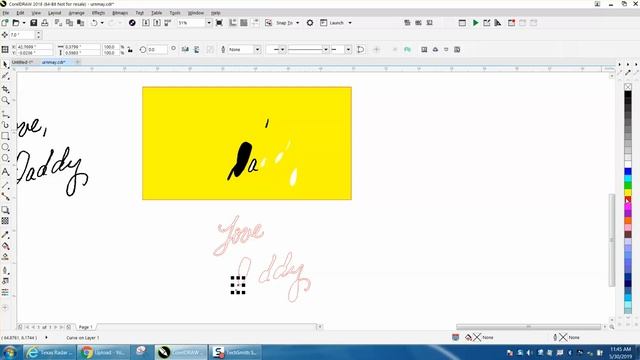The width and height of the screenshot is (640, 360).
Task: Click the rotation angle input field
Action: [x=157, y=49]
